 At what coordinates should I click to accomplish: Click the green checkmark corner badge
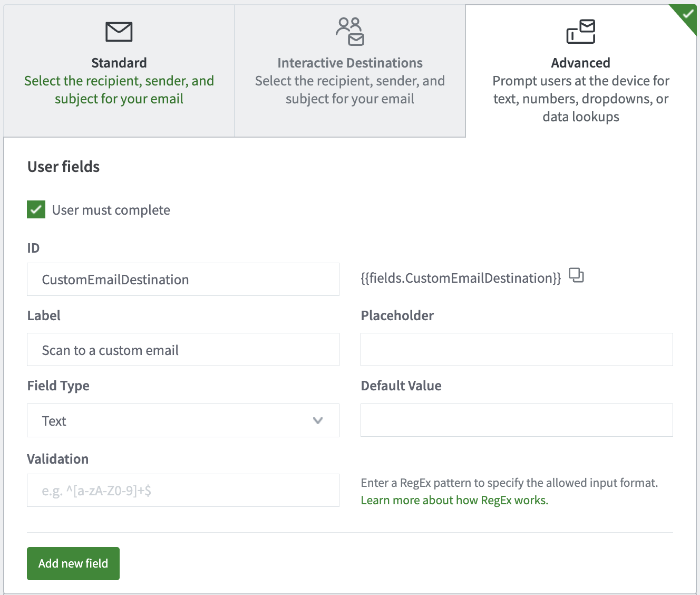coord(687,14)
